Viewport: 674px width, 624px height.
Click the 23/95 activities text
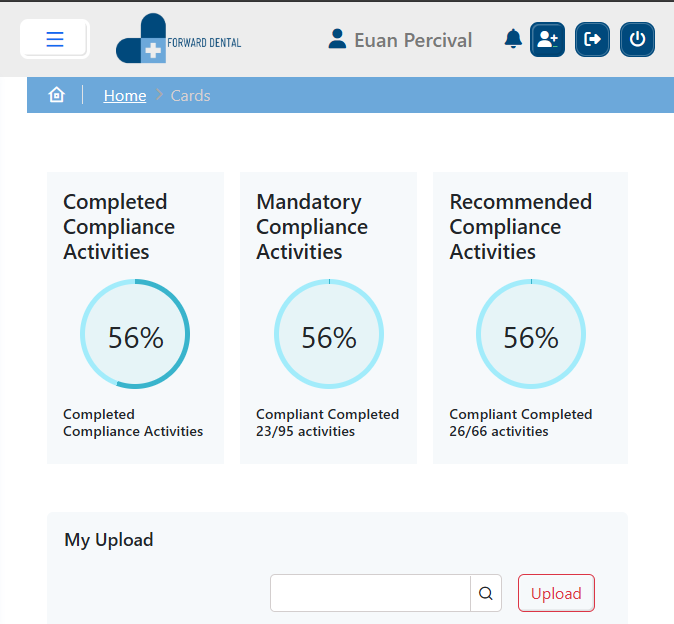[306, 431]
